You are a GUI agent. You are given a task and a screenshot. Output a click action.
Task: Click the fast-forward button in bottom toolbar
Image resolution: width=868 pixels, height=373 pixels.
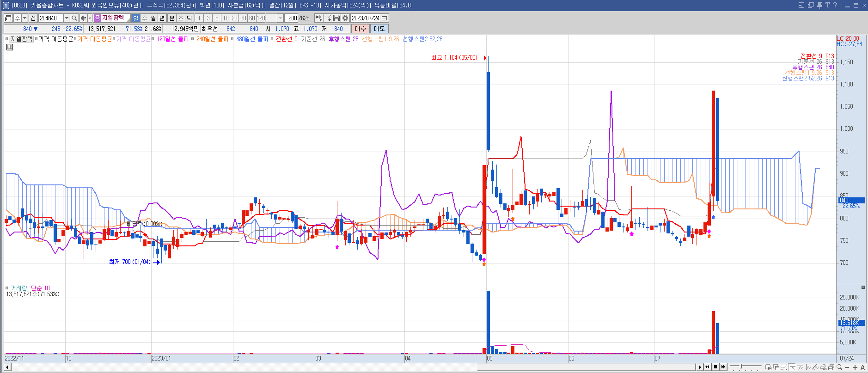(723, 367)
